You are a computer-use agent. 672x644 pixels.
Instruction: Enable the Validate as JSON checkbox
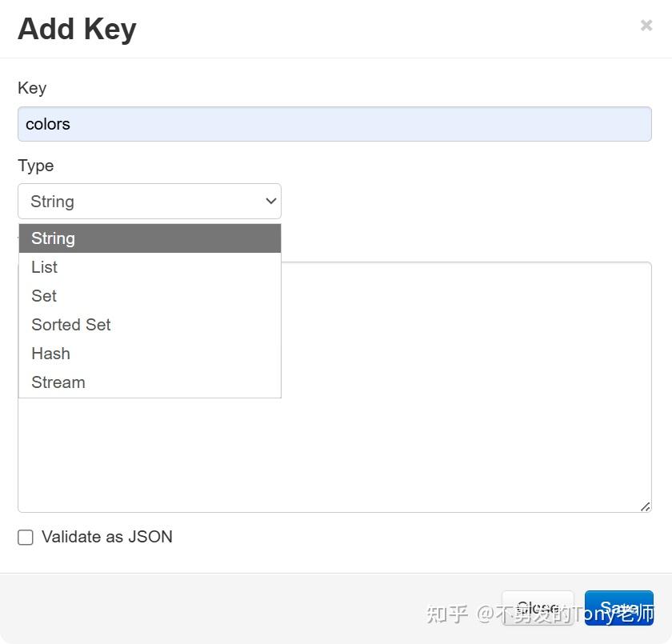pyautogui.click(x=25, y=537)
